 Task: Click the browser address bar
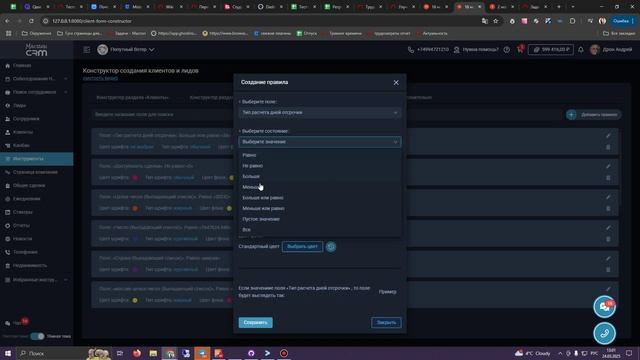[x=261, y=21]
